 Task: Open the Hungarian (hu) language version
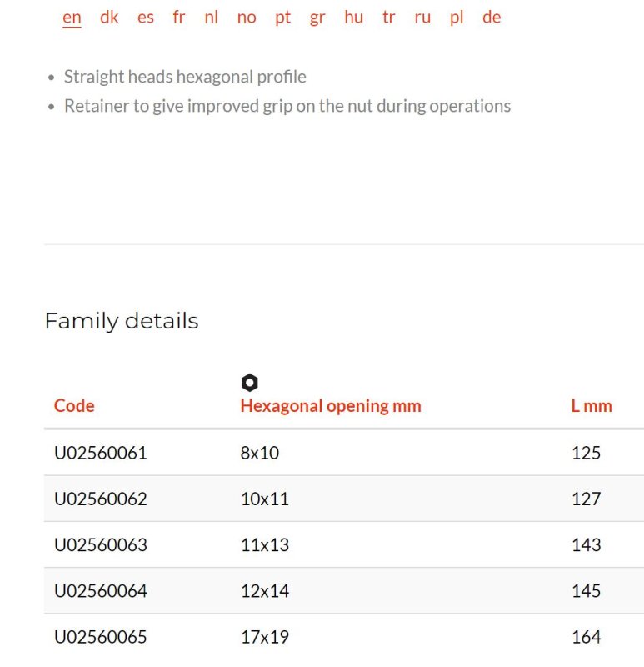point(354,18)
